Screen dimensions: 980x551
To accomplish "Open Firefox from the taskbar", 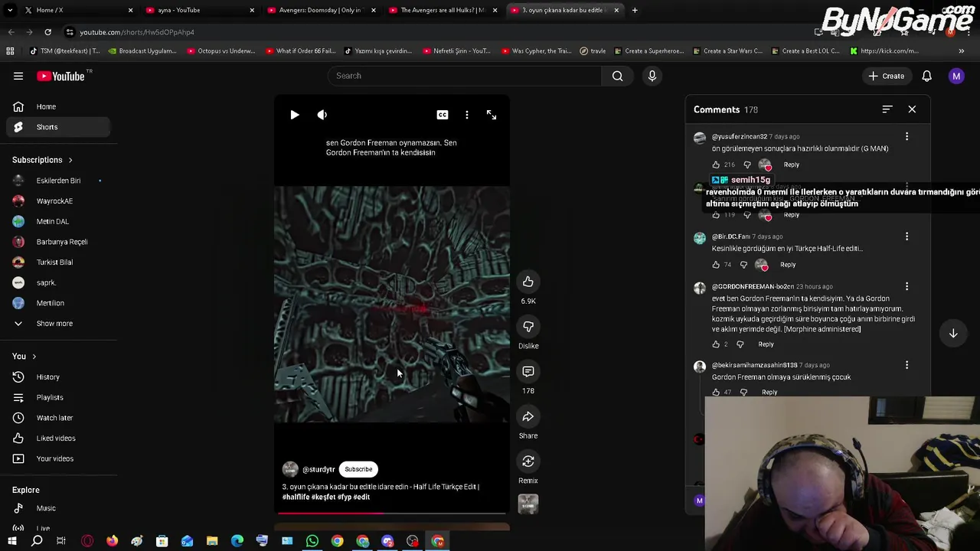I will [x=112, y=542].
